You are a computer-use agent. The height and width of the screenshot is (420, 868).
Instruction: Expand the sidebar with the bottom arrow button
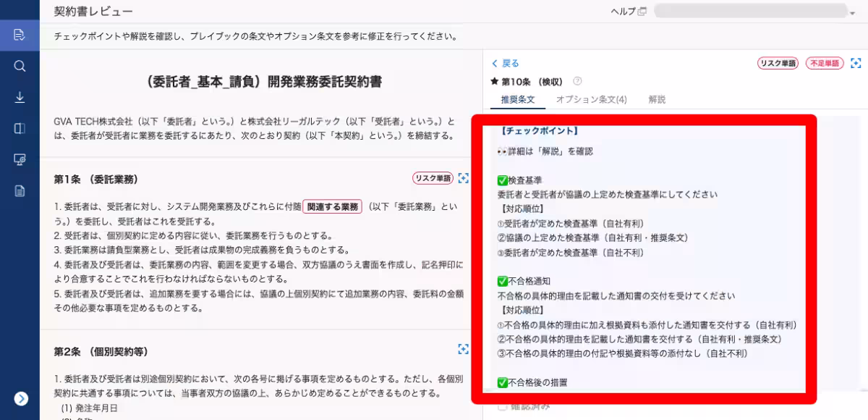click(x=20, y=398)
